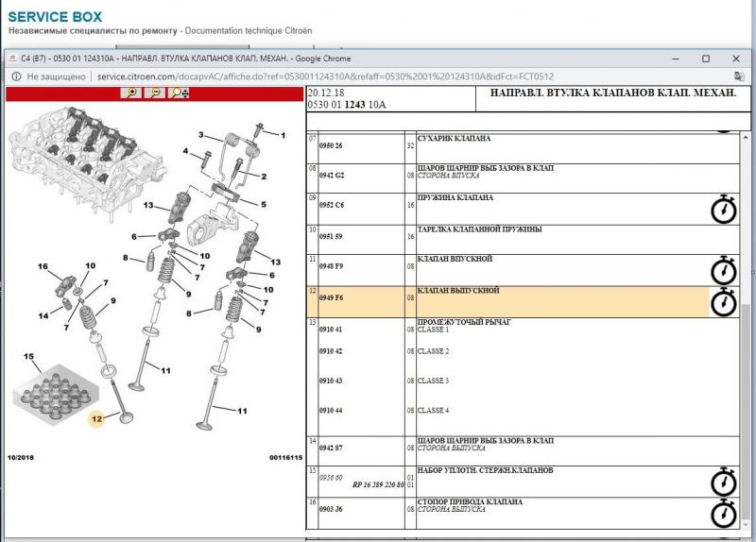Click stopwatch for СТОПОР ПРИВОДА КЛАПАНА

(723, 513)
